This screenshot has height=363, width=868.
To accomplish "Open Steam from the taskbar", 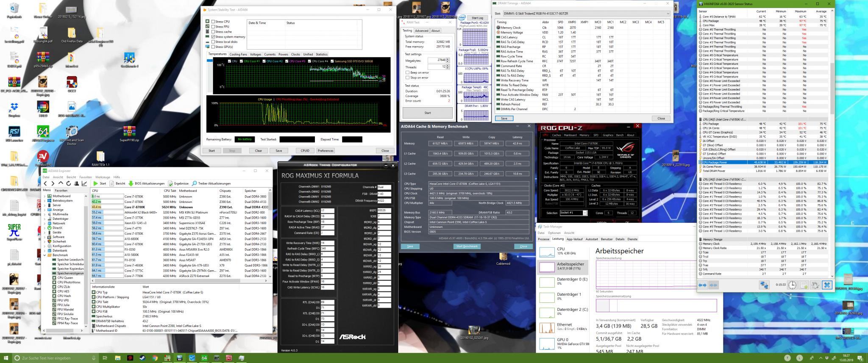I will (x=142, y=358).
